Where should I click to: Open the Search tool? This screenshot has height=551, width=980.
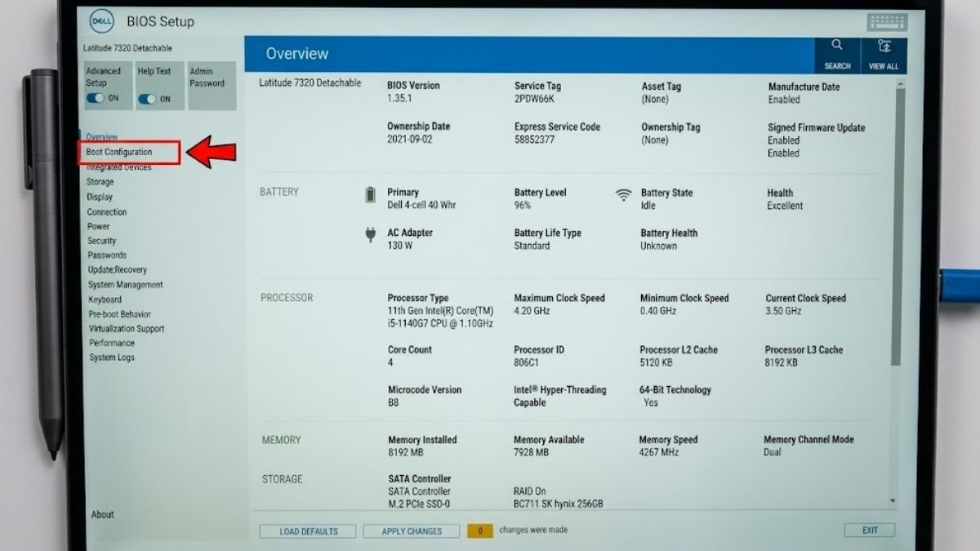coord(837,55)
